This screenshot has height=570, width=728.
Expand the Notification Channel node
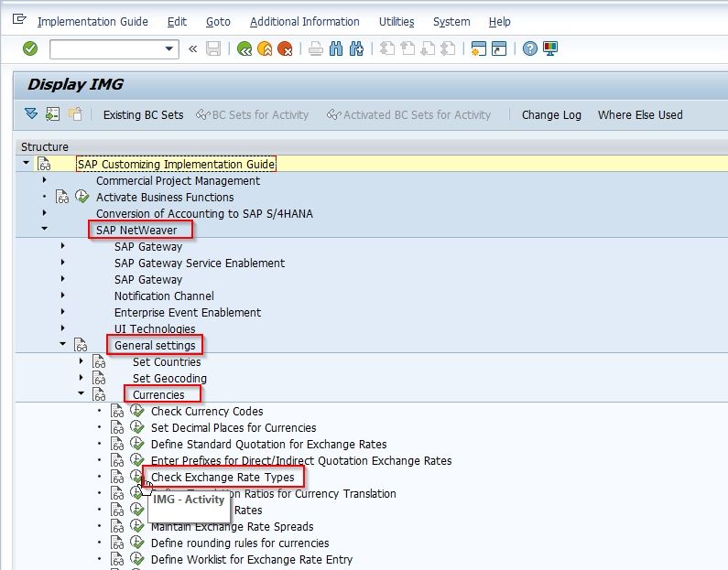(62, 295)
